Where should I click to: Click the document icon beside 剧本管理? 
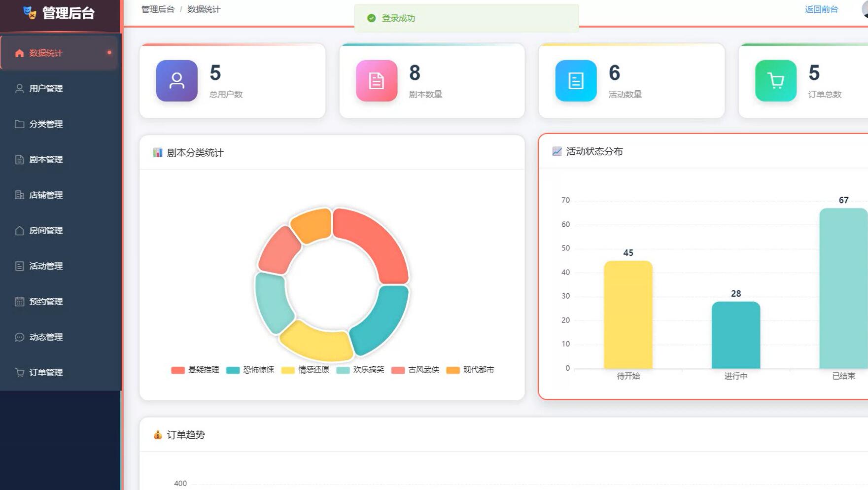coord(19,160)
